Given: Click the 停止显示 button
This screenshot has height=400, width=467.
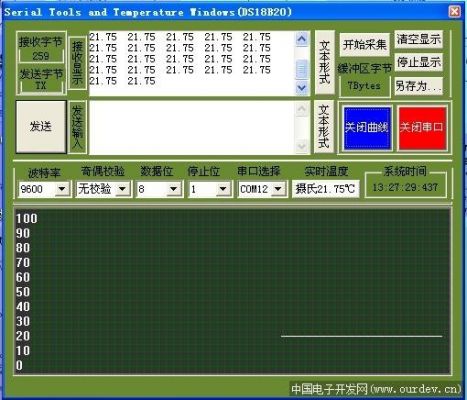Looking at the screenshot, I should pos(419,62).
